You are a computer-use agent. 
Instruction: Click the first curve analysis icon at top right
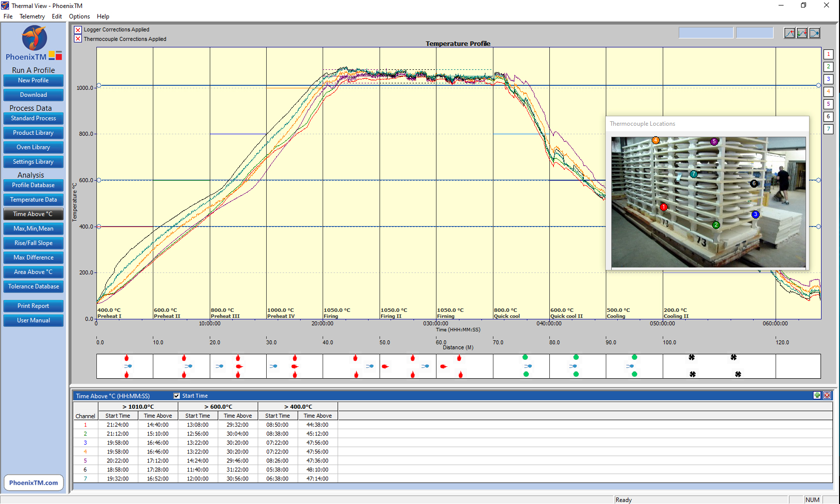pos(790,33)
